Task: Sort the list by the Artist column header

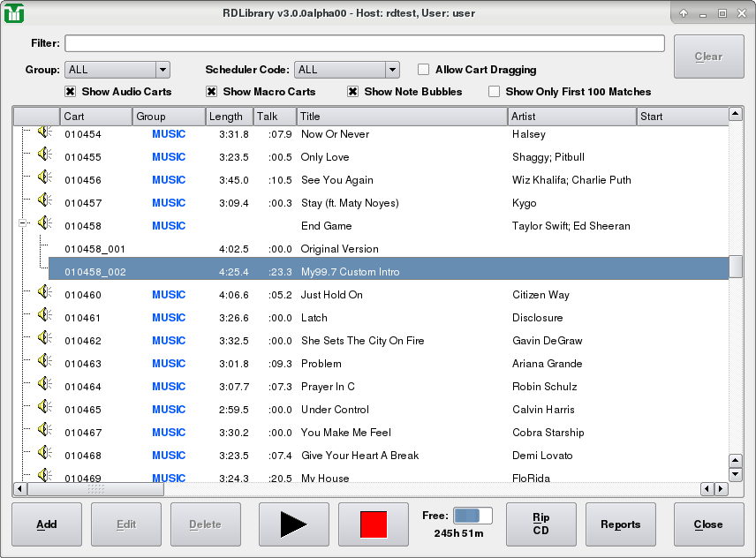Action: pos(571,117)
